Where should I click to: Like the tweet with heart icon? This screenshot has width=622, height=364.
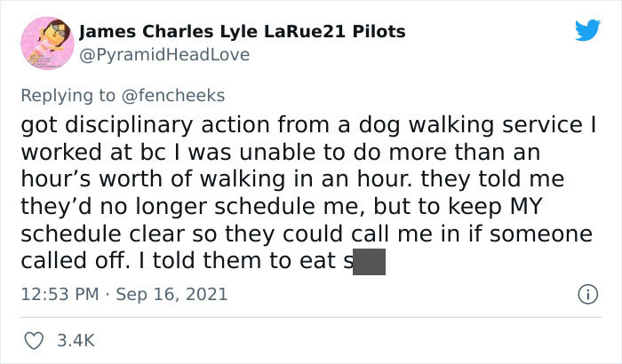click(x=34, y=341)
